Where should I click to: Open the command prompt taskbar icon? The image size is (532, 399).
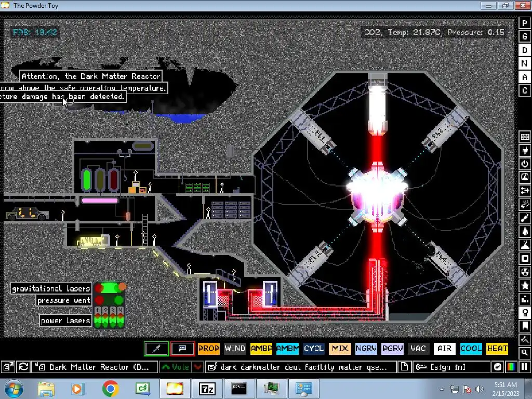coord(238,389)
